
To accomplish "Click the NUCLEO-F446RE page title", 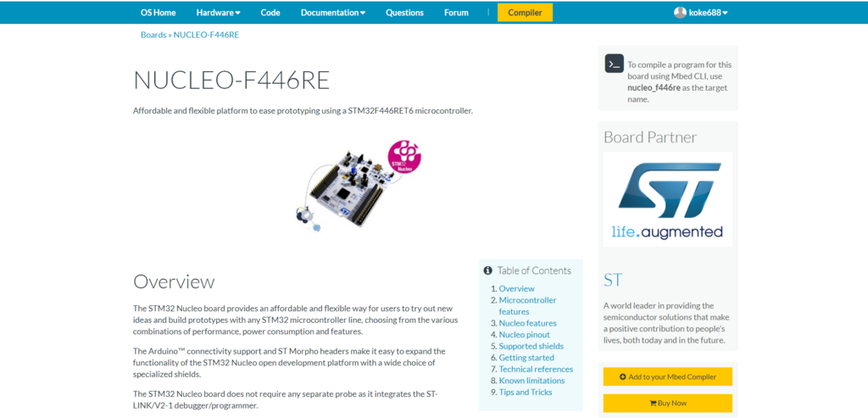I will point(231,81).
